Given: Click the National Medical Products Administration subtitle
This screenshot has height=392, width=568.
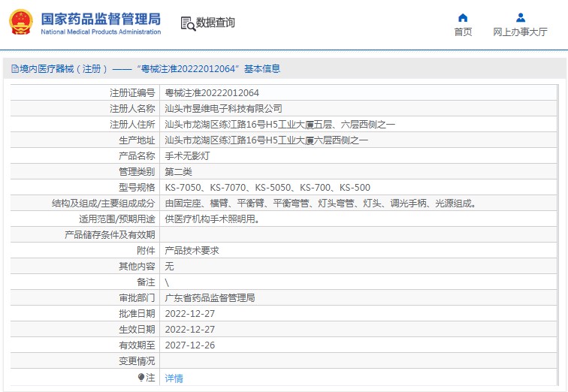Looking at the screenshot, I should (101, 32).
